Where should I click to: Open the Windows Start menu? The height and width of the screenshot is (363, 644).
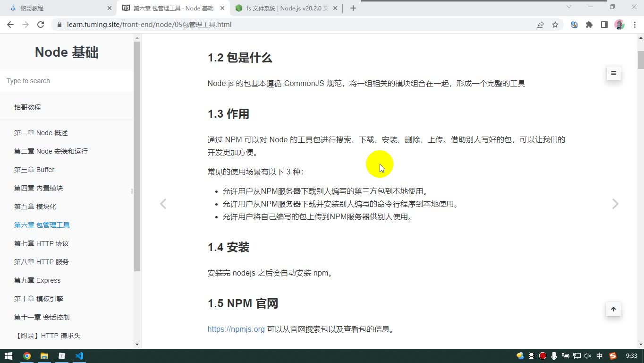[8, 356]
